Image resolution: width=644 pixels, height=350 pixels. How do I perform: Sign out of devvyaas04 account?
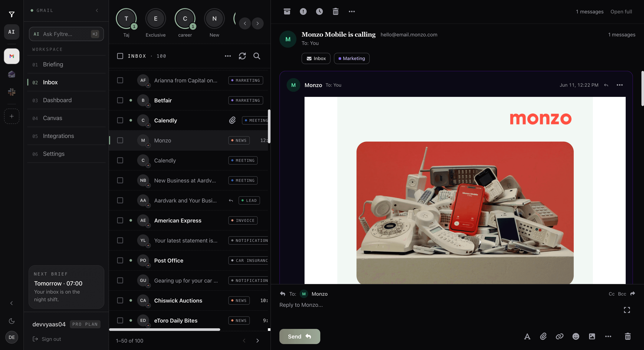pos(47,339)
